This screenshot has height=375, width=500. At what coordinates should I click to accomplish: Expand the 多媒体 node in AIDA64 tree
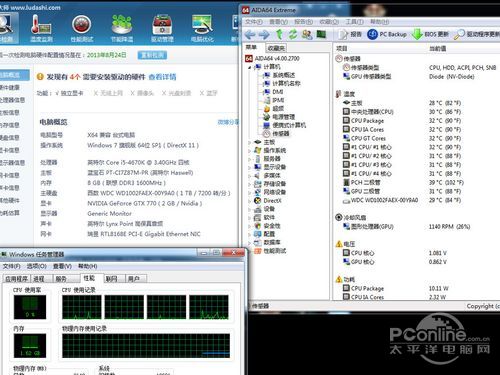(x=249, y=176)
